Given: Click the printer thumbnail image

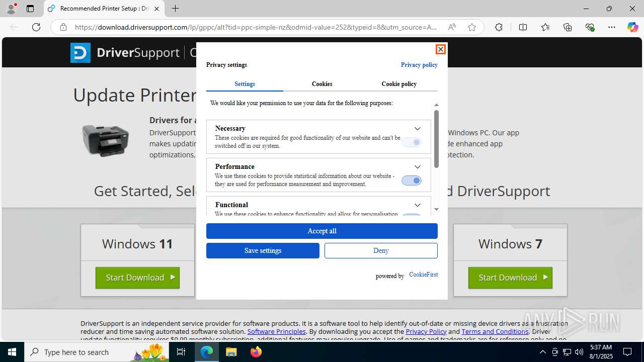Looking at the screenshot, I should tap(106, 140).
